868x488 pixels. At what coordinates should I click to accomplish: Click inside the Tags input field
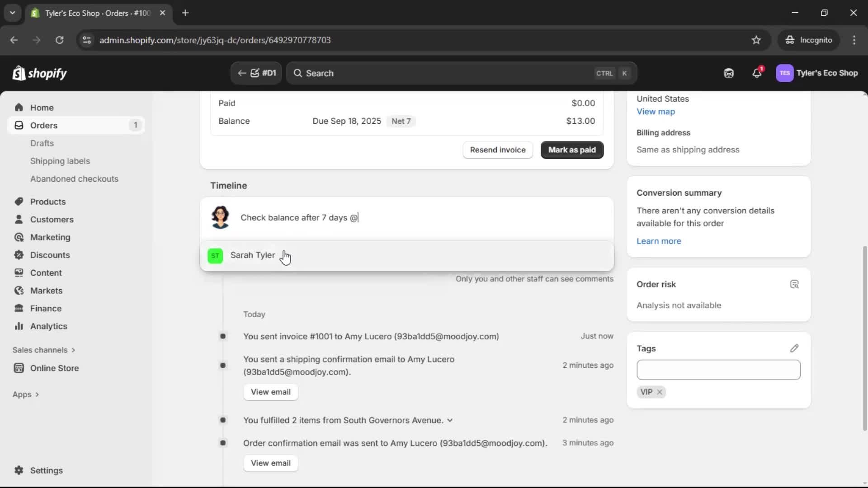pos(718,370)
